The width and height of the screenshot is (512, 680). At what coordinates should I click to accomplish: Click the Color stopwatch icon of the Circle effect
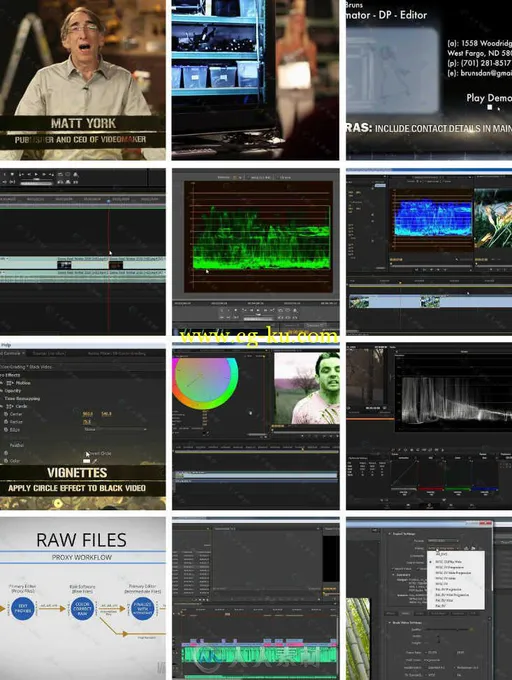click(6, 461)
